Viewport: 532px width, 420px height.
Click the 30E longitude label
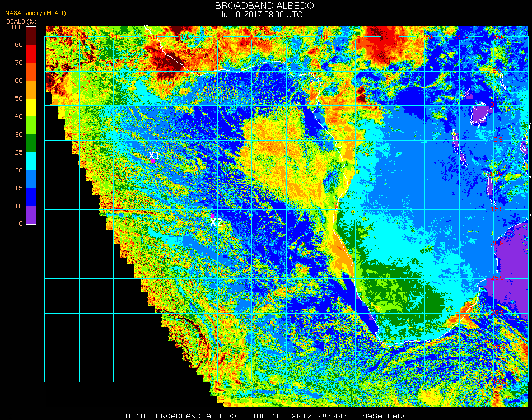point(463,36)
